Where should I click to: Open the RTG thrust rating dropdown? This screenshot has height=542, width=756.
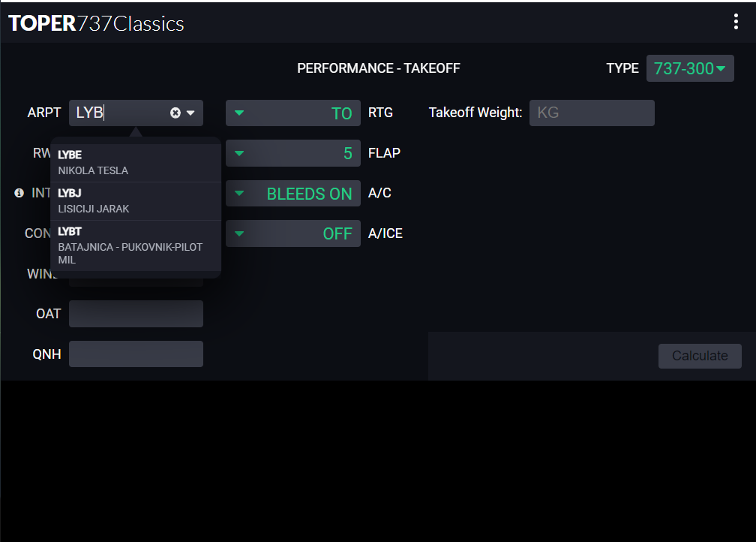[x=292, y=113]
